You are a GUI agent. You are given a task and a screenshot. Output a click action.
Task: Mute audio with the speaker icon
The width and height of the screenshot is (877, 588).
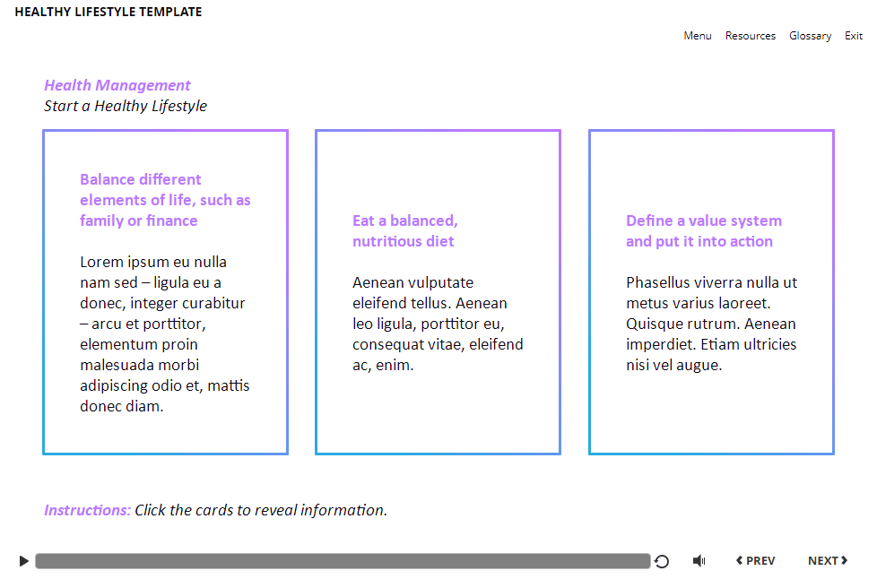tap(699, 561)
